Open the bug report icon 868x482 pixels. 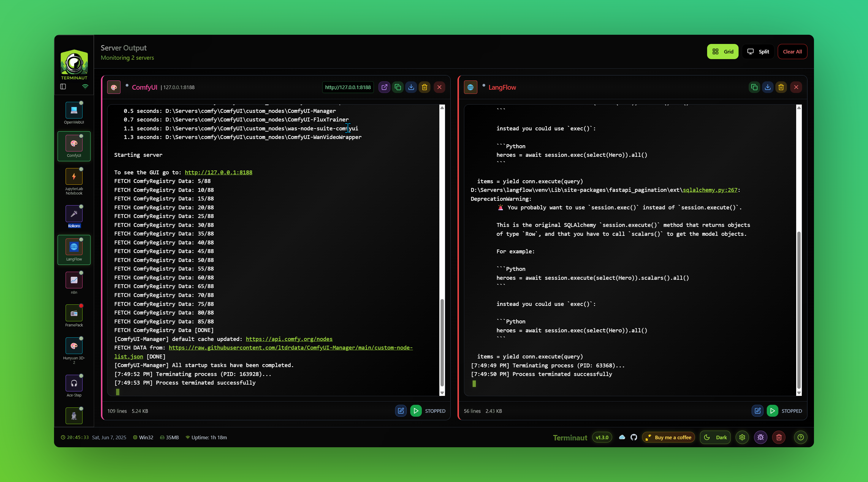[x=761, y=437]
